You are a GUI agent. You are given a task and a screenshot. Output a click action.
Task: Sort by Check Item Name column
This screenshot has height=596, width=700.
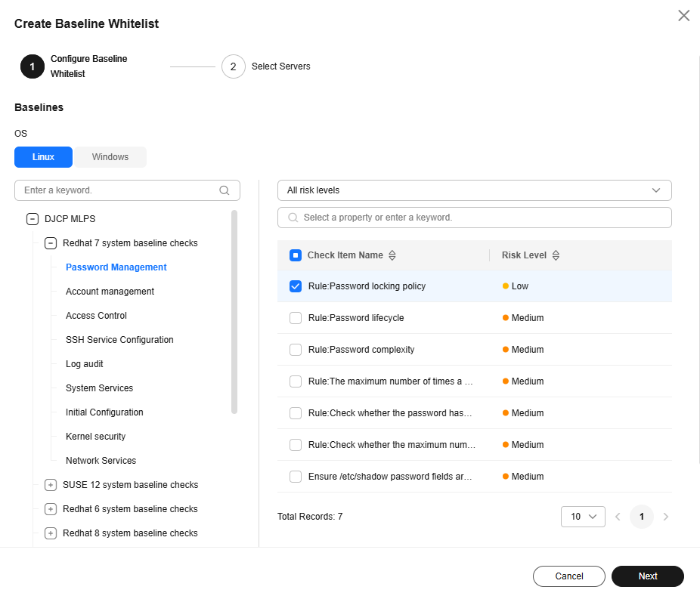[x=392, y=255]
